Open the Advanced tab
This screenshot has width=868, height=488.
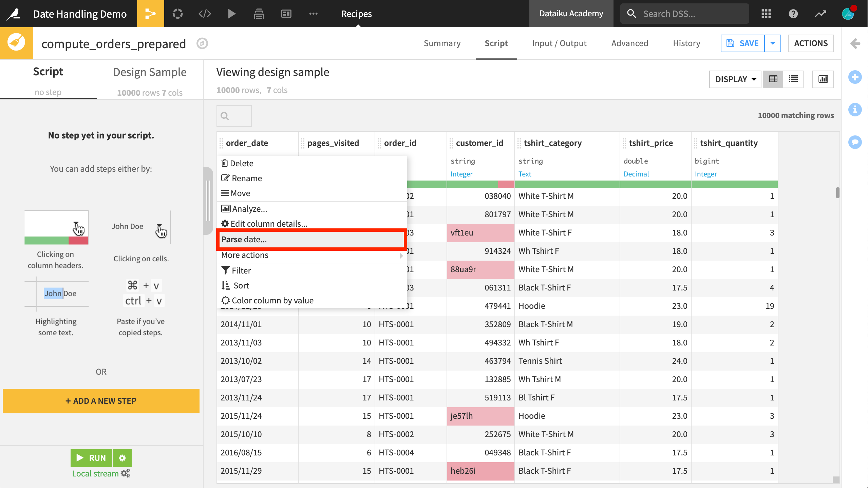(630, 43)
